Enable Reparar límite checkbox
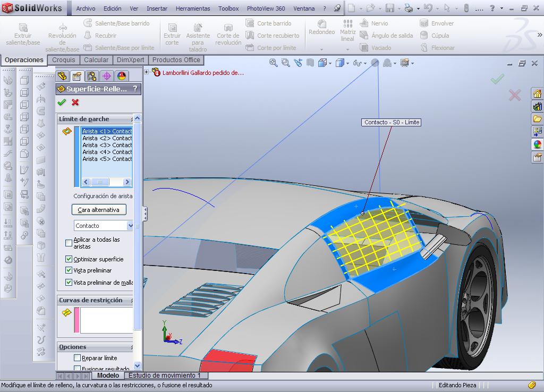This screenshot has width=544, height=392. click(x=77, y=357)
